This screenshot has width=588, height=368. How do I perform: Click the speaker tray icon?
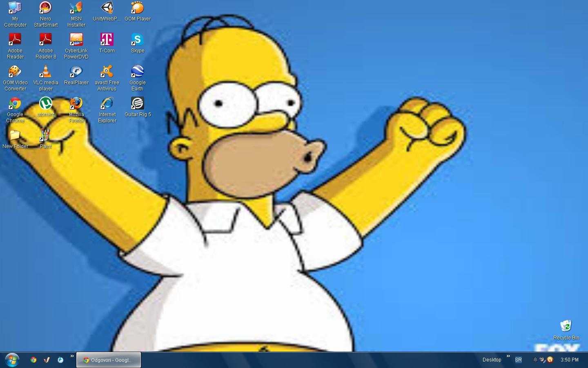click(x=542, y=360)
